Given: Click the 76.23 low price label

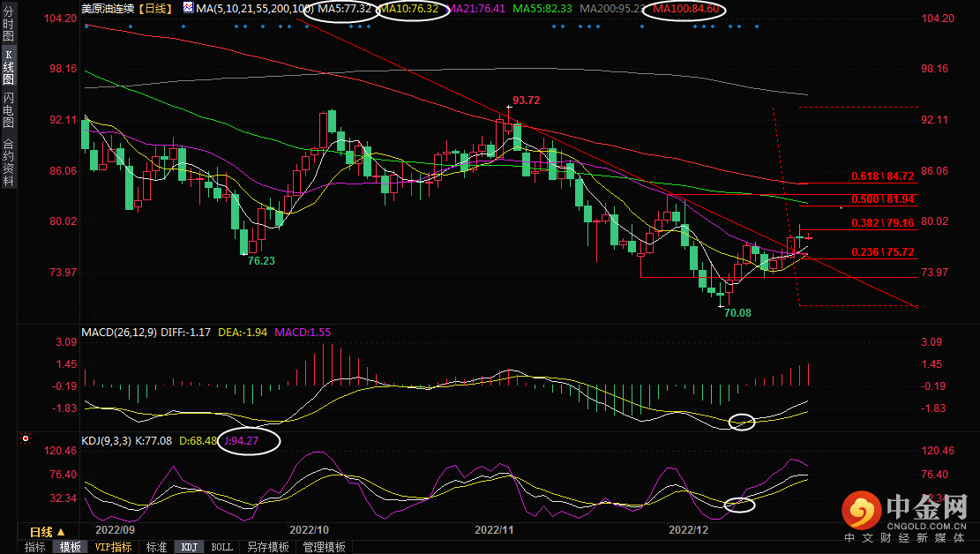Looking at the screenshot, I should [260, 261].
